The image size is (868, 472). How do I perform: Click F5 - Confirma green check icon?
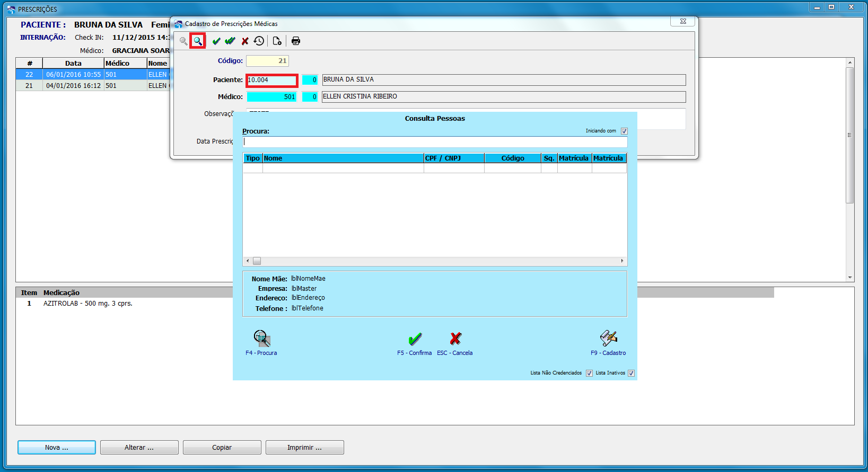415,339
